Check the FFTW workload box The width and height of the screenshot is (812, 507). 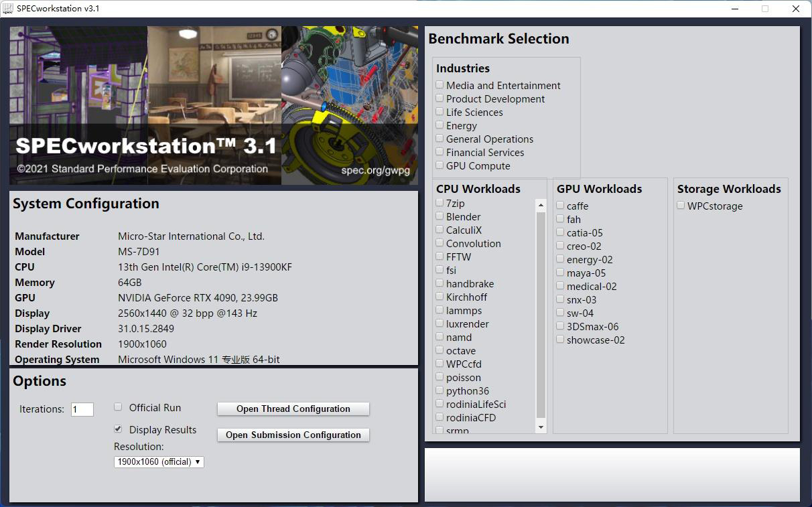pos(439,256)
